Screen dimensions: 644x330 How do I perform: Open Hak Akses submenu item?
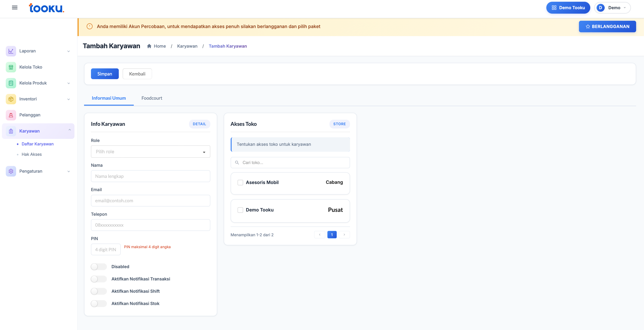pyautogui.click(x=31, y=154)
